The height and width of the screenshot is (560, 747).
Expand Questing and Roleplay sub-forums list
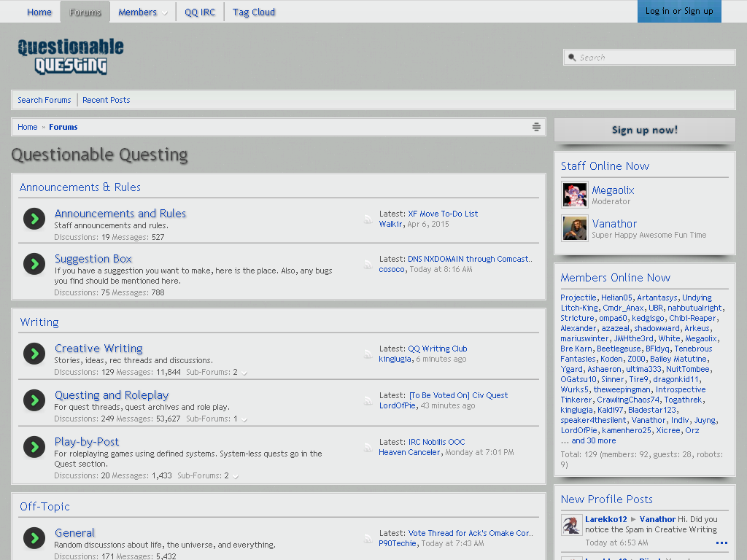(x=244, y=419)
